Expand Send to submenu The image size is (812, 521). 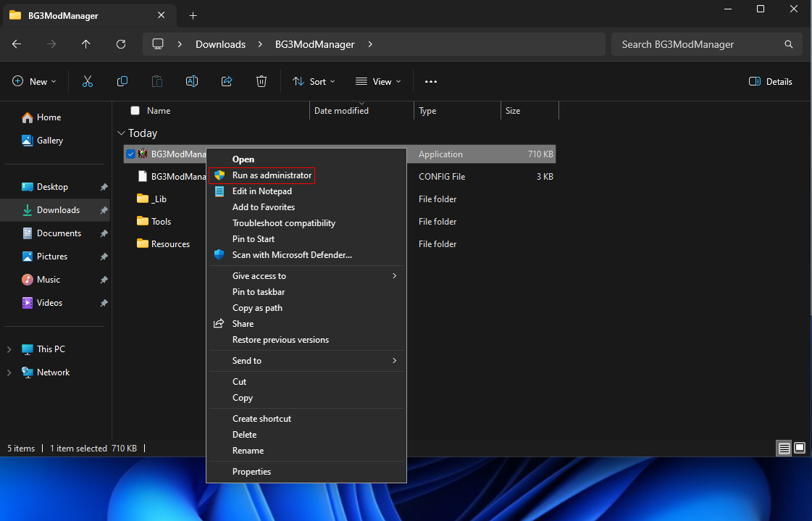(394, 360)
